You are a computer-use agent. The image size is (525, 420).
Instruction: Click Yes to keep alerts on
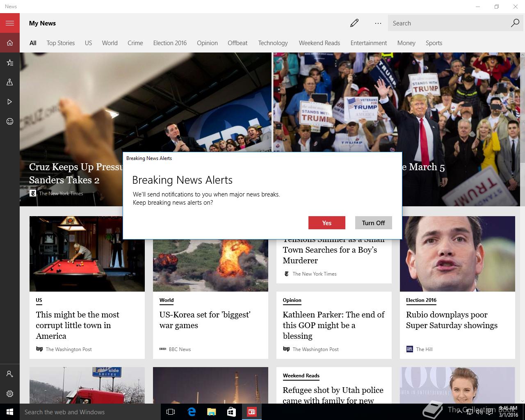pyautogui.click(x=327, y=223)
